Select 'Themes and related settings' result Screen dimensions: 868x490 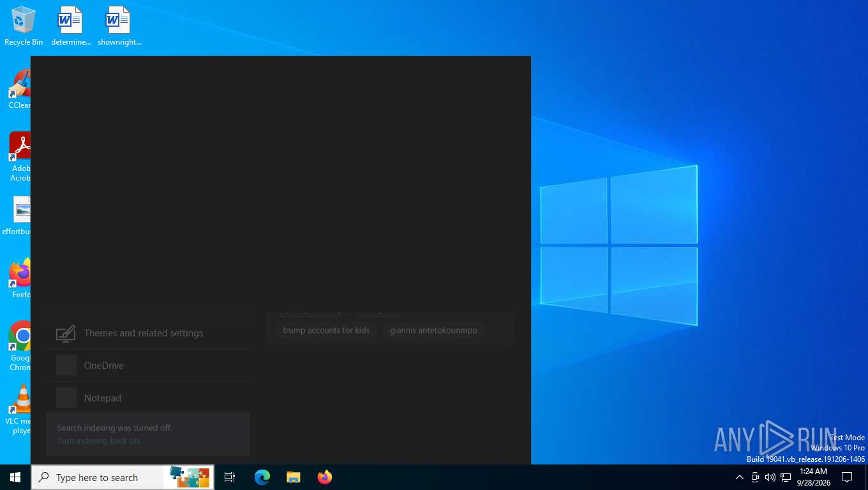coord(148,333)
